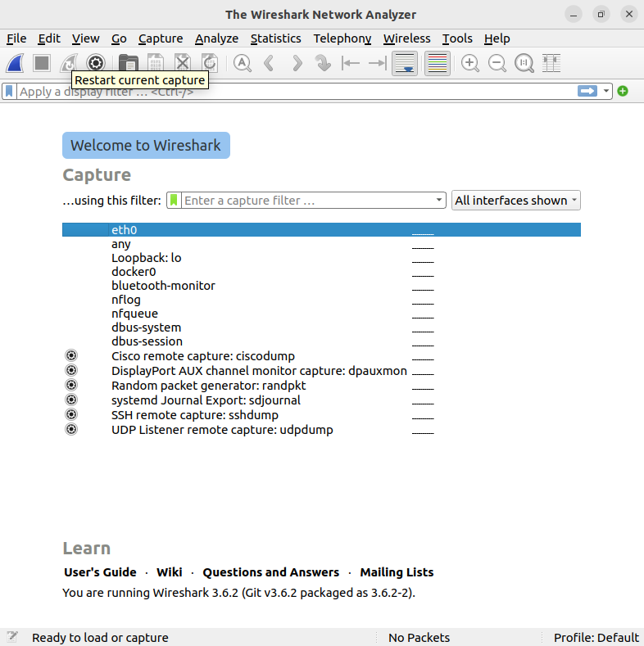Toggle auto scroll during live capture
Viewport: 644px width, 646px height.
point(405,63)
